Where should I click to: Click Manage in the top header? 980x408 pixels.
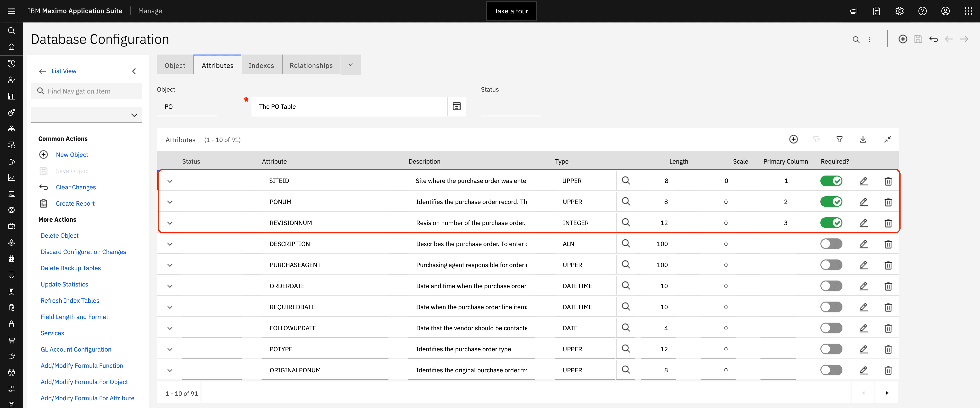[x=150, y=11]
